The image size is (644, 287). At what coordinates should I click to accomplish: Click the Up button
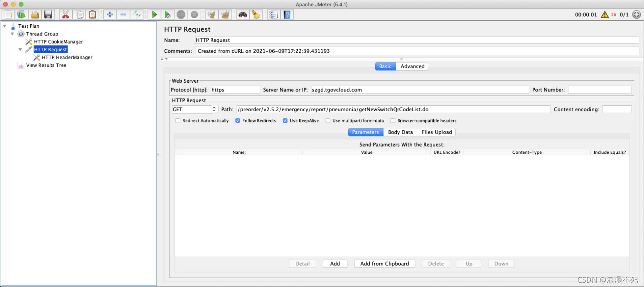point(469,264)
